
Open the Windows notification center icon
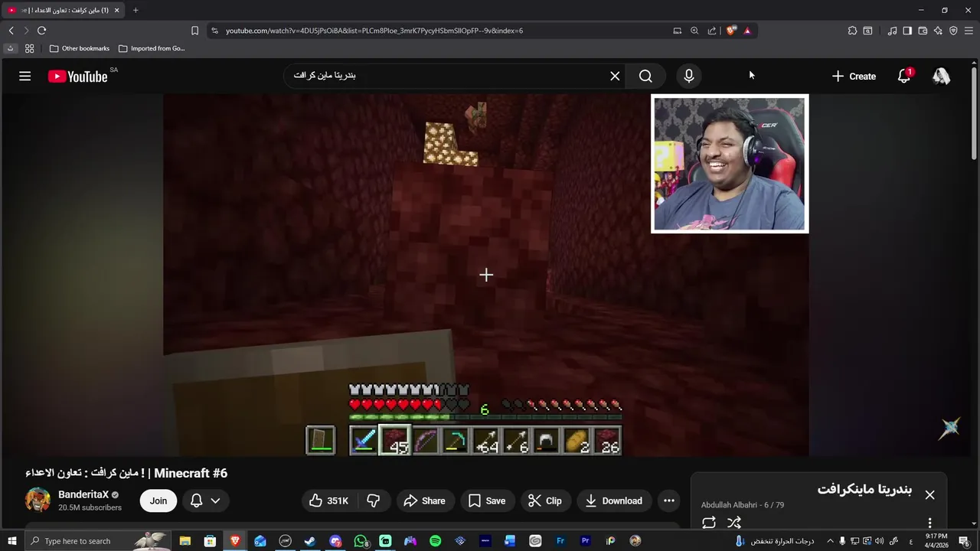pyautogui.click(x=964, y=541)
